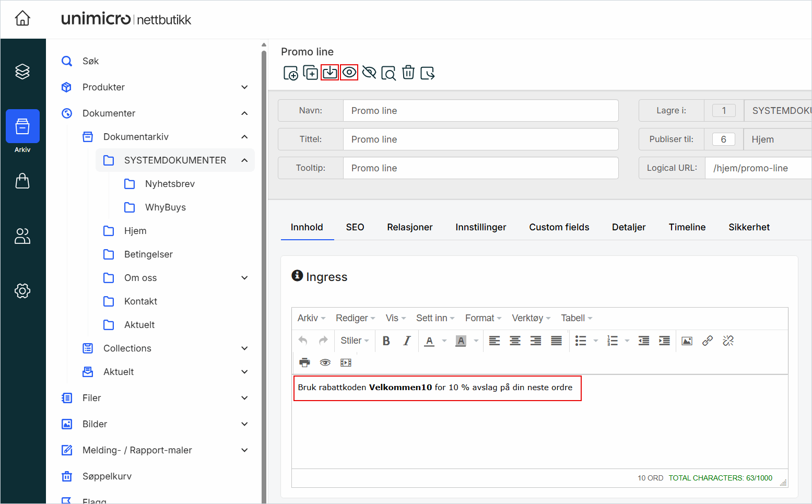Click the save document icon
This screenshot has height=504, width=812.
pos(329,73)
